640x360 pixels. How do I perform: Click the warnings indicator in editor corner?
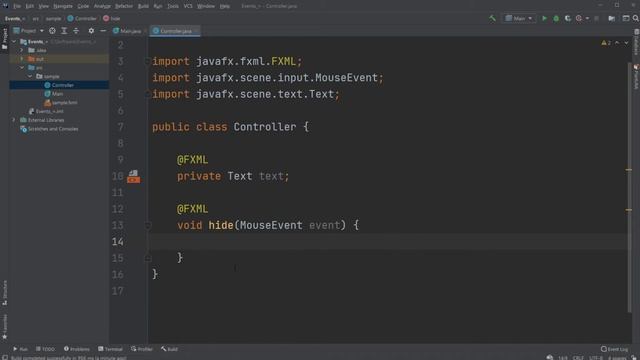coord(606,43)
